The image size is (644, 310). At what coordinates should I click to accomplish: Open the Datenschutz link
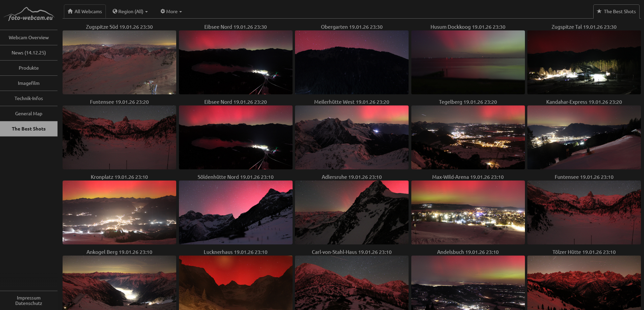tap(29, 304)
